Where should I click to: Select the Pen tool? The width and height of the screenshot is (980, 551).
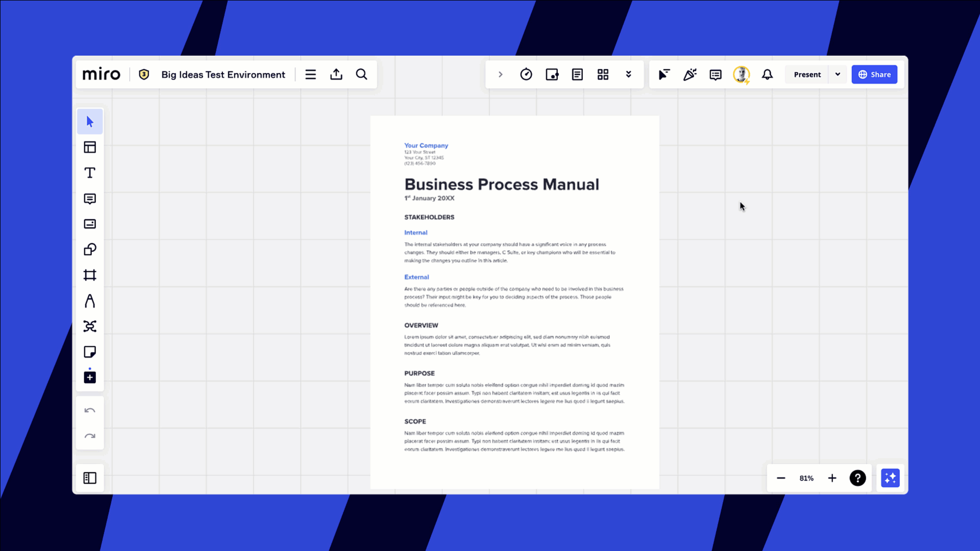89,301
